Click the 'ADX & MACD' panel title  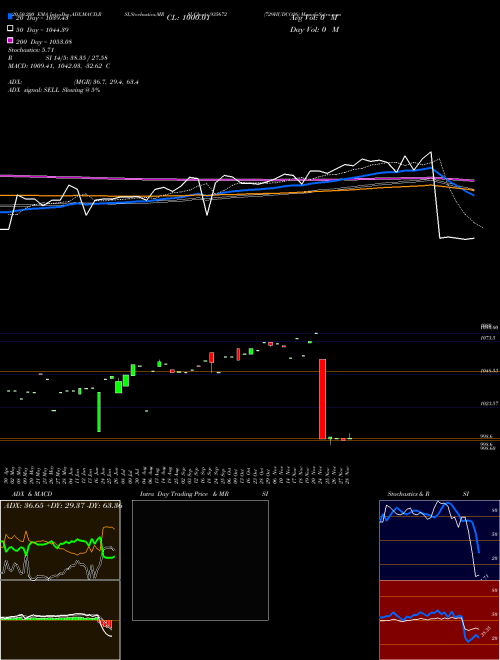(x=32, y=494)
